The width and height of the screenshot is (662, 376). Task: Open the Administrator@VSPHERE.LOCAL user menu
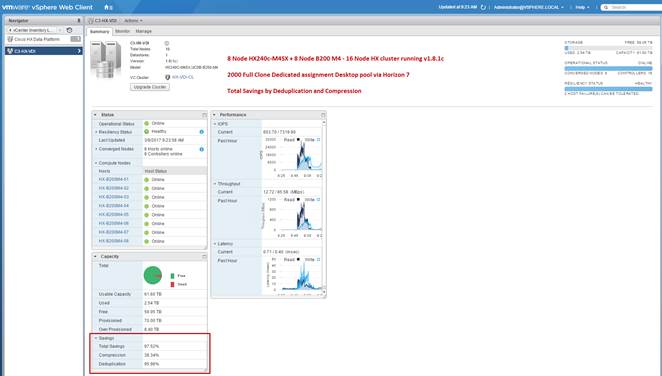(529, 7)
